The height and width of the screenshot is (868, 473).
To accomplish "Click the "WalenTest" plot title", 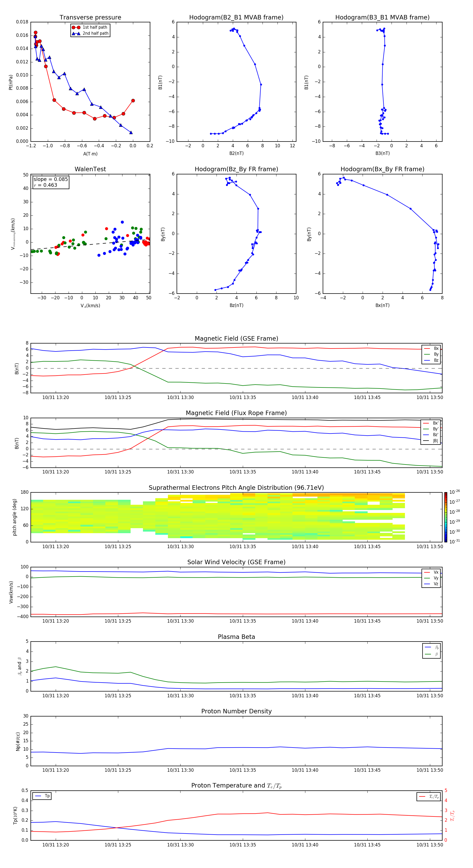I will click(90, 169).
